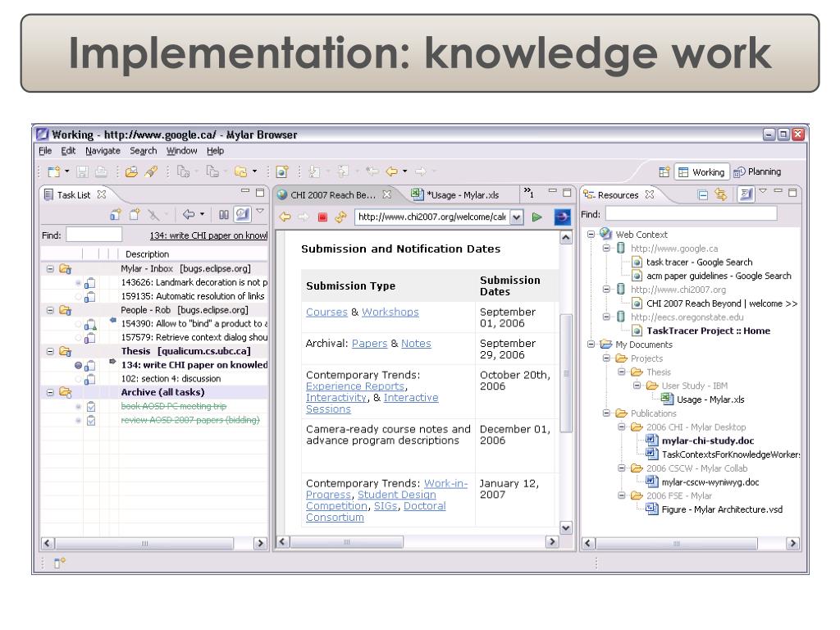This screenshot has width=840, height=630.
Task: Click the Task List Find field
Action: click(x=94, y=235)
